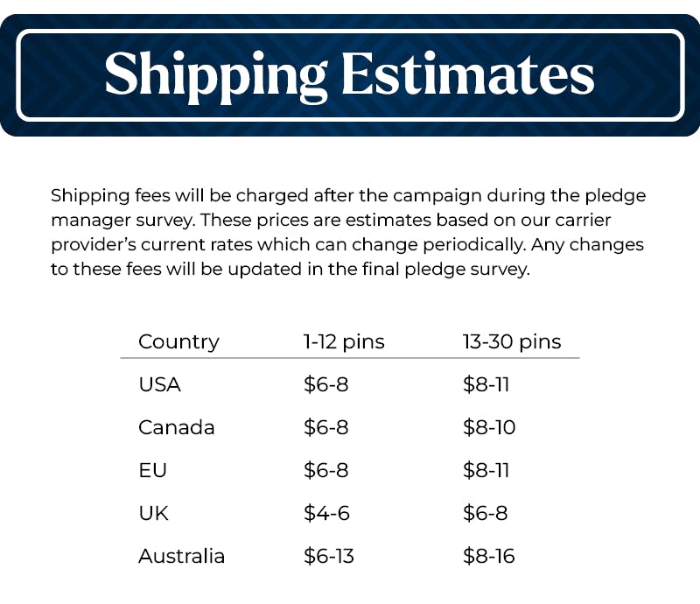Image resolution: width=700 pixels, height=604 pixels.
Task: Click the shipping fees description paragraph
Action: click(348, 232)
